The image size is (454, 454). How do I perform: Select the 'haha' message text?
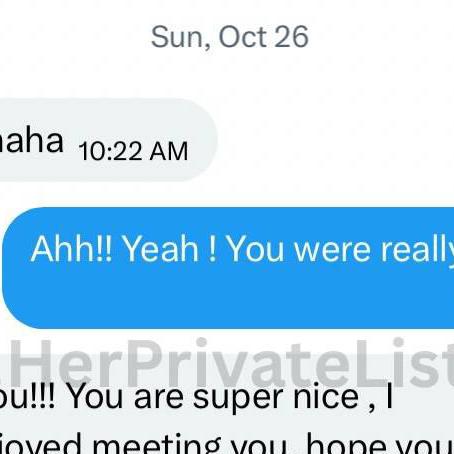pos(31,140)
